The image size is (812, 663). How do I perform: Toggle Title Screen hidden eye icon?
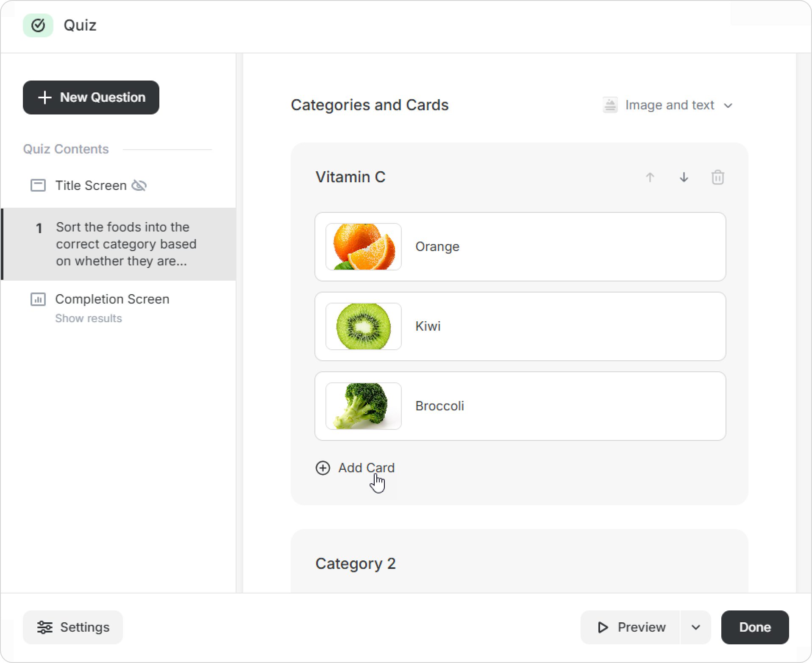point(139,185)
